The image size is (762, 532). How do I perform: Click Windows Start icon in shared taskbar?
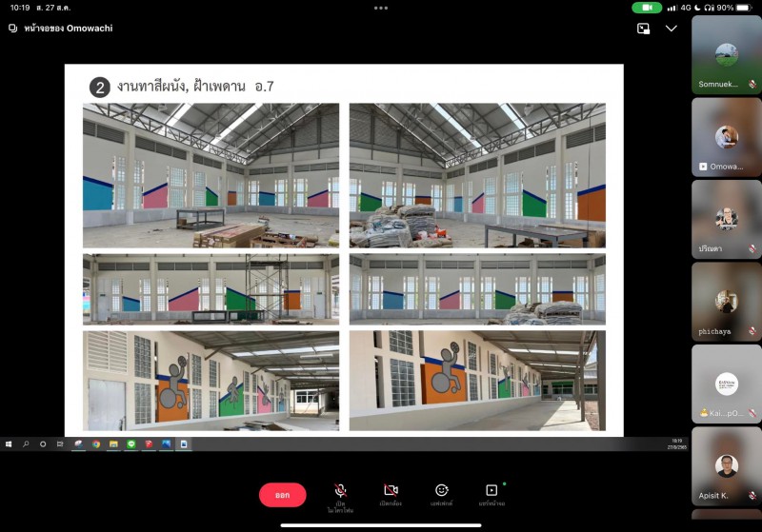9,444
